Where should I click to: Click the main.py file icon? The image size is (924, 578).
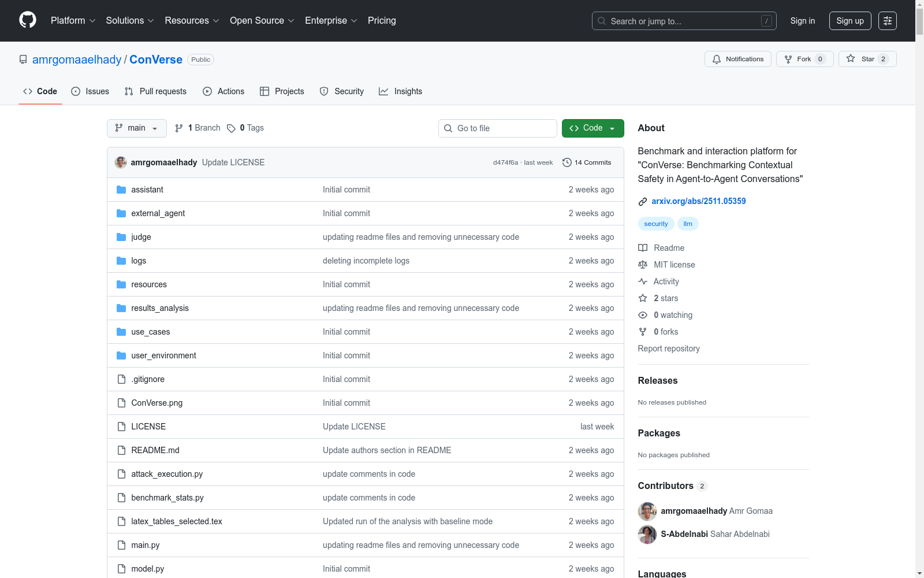coord(121,545)
